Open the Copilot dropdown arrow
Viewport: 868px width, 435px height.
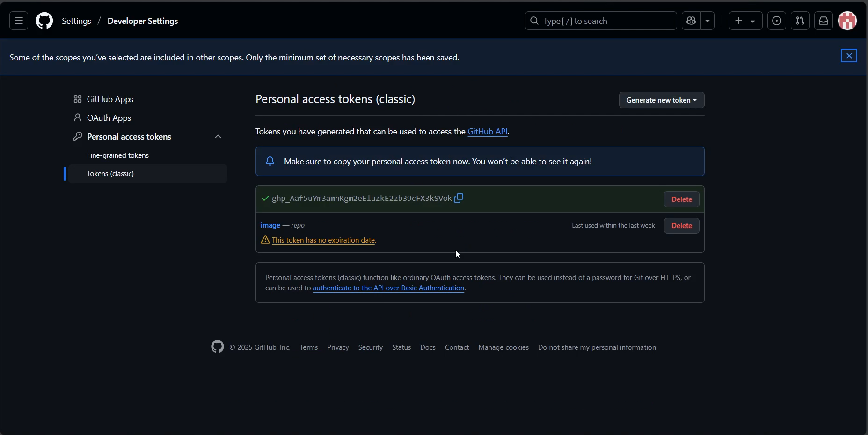click(708, 21)
